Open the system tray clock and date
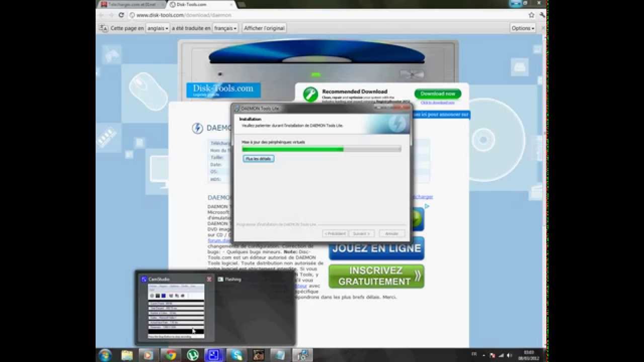 (x=528, y=355)
